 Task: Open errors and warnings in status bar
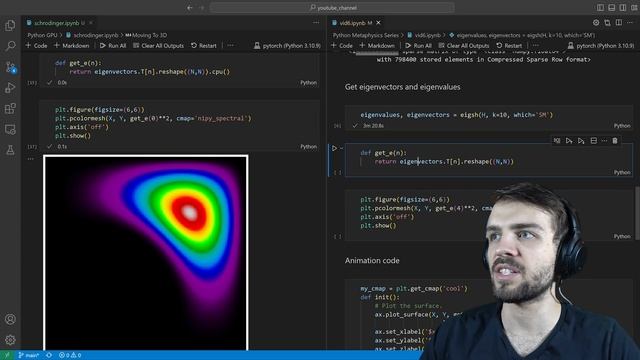70,355
